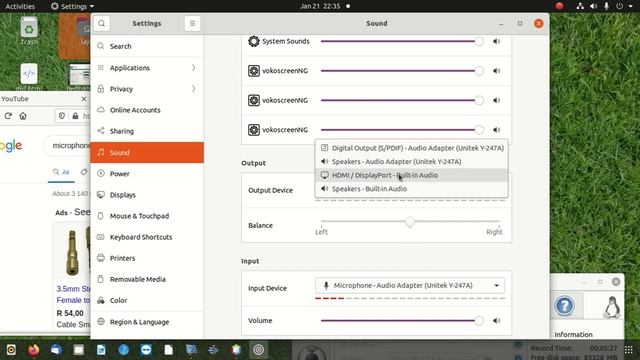The height and width of the screenshot is (360, 640).
Task: Open Displays settings panel
Action: [x=147, y=195]
